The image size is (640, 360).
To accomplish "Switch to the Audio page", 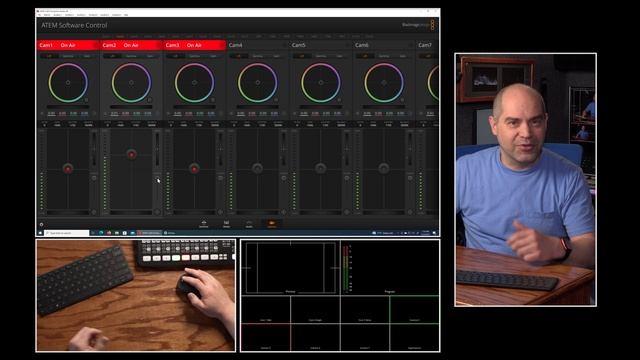I will 249,224.
